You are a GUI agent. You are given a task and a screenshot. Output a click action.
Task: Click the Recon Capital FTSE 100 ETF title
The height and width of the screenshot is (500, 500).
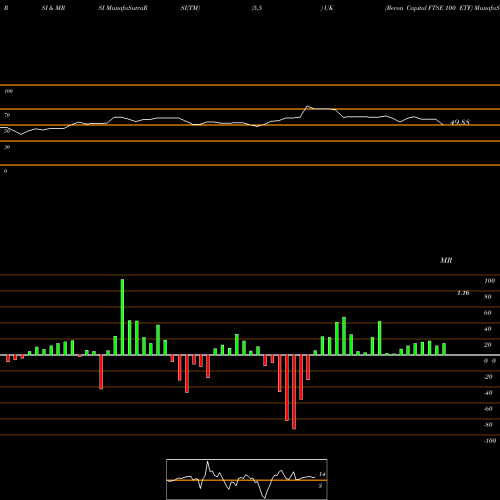coord(429,8)
